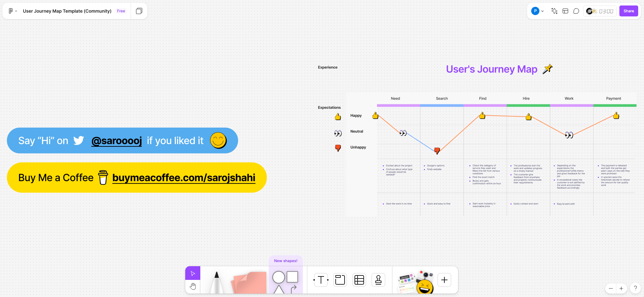The image size is (644, 297).
Task: Select the Hand tool
Action: pyautogui.click(x=193, y=286)
